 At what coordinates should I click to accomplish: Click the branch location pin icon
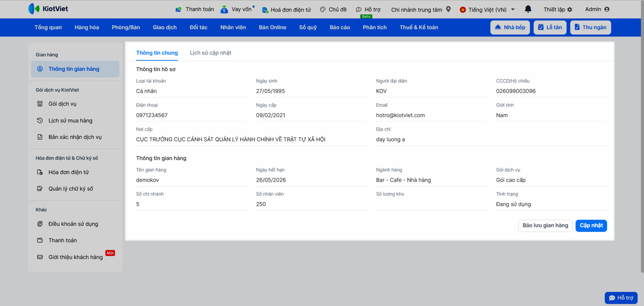[x=449, y=9]
